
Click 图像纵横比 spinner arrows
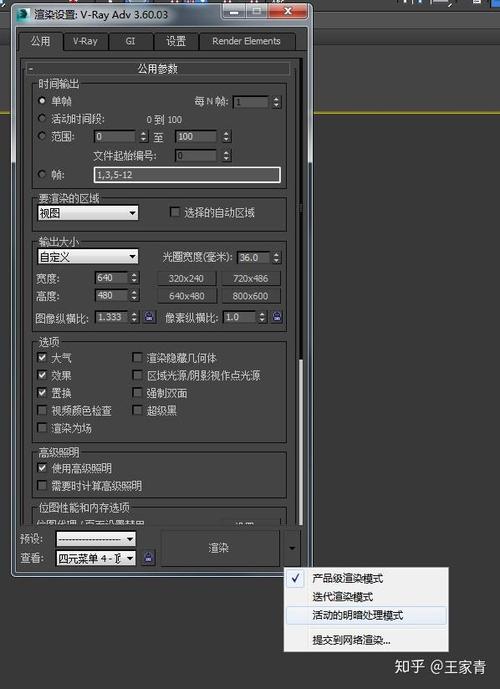[134, 317]
